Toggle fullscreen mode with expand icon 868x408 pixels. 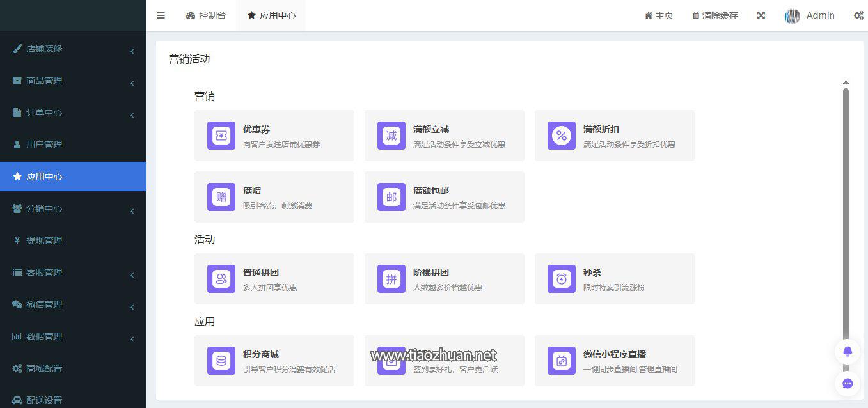coord(761,15)
